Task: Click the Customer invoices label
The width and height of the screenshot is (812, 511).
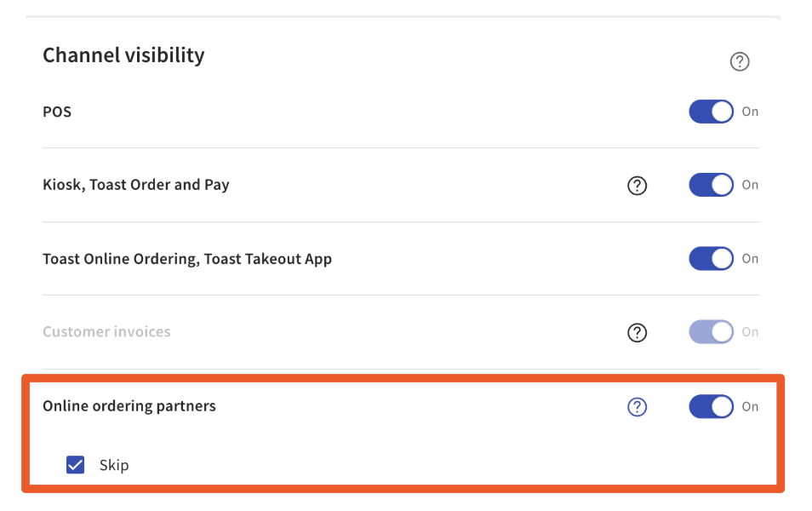Action: [x=106, y=332]
